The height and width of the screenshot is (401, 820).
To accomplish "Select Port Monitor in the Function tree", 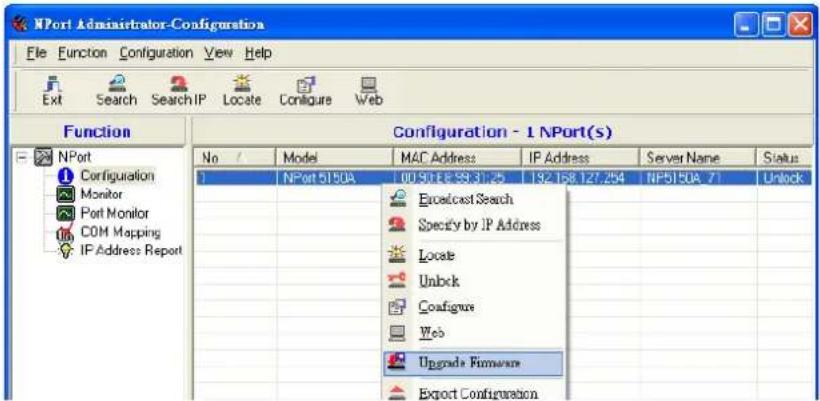I will (x=115, y=213).
